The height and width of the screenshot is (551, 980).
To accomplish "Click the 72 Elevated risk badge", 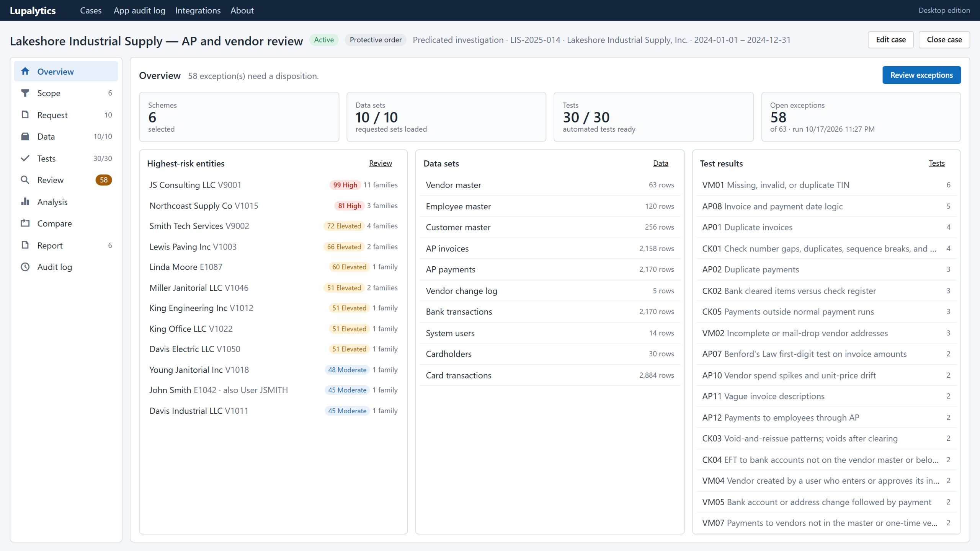I will [344, 226].
